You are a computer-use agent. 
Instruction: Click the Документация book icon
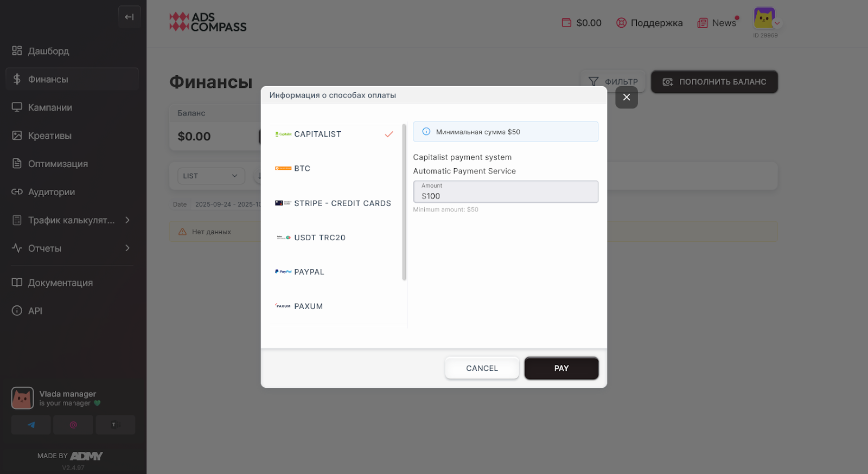[17, 283]
